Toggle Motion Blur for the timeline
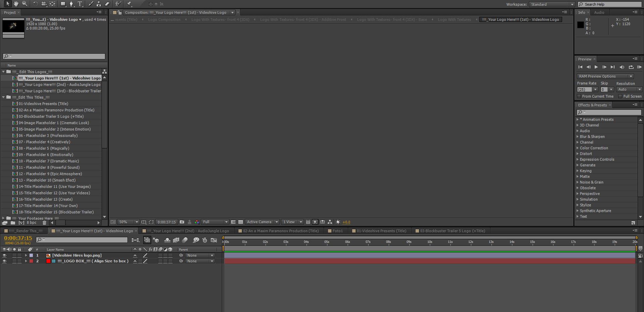644x312 pixels. click(x=185, y=240)
